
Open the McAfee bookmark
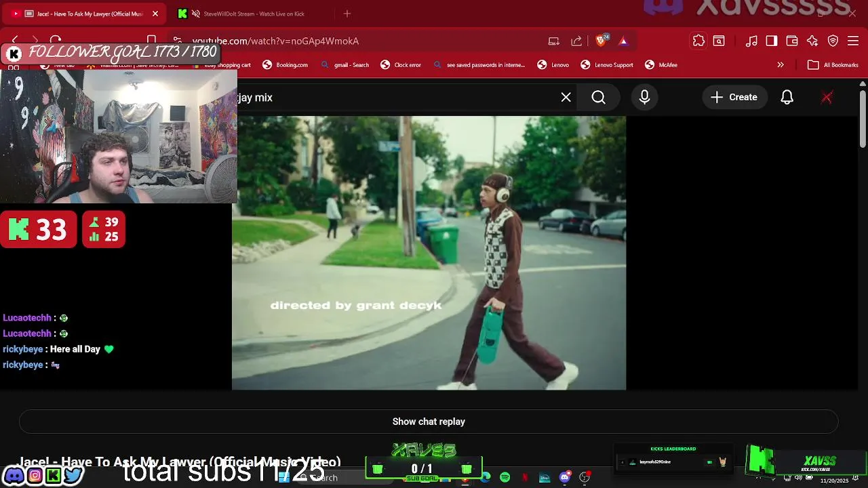[x=661, y=65]
